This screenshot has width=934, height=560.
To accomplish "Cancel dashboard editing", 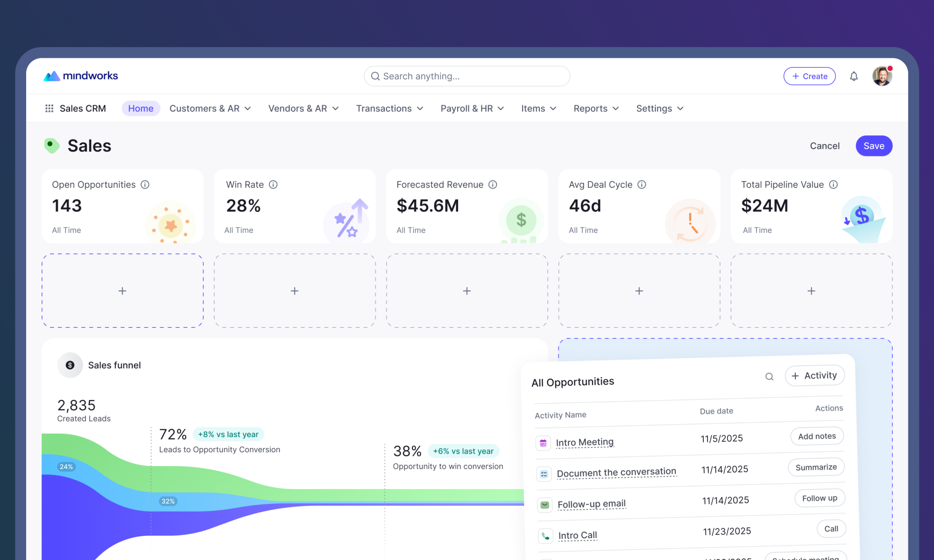I will coord(825,146).
